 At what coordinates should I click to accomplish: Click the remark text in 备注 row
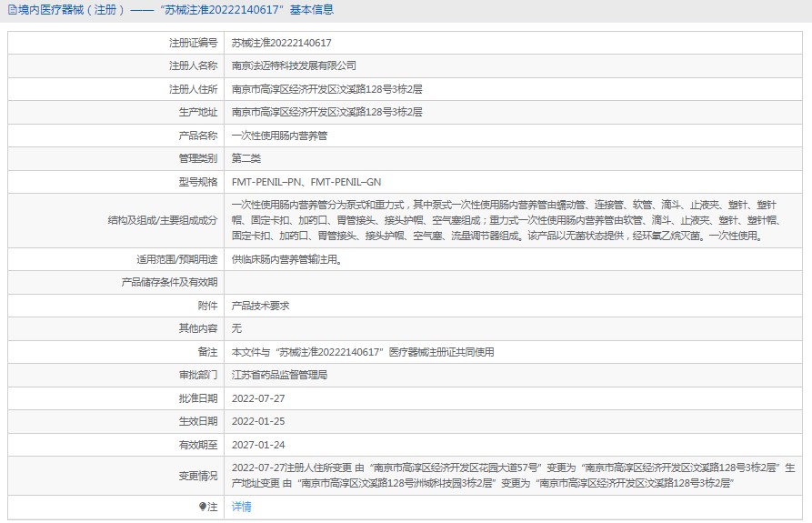click(x=363, y=352)
